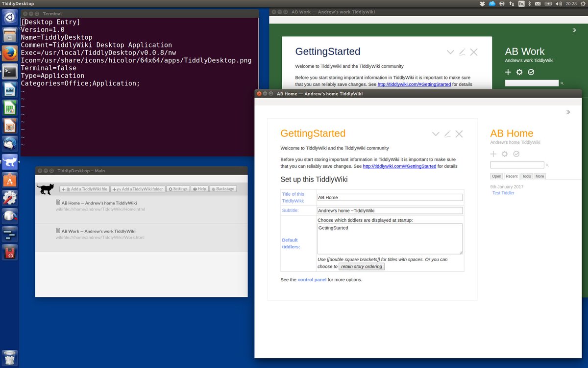Screen dimensions: 588x368
Task: Open control panel gear icon in AB Home sidebar
Action: pos(505,154)
